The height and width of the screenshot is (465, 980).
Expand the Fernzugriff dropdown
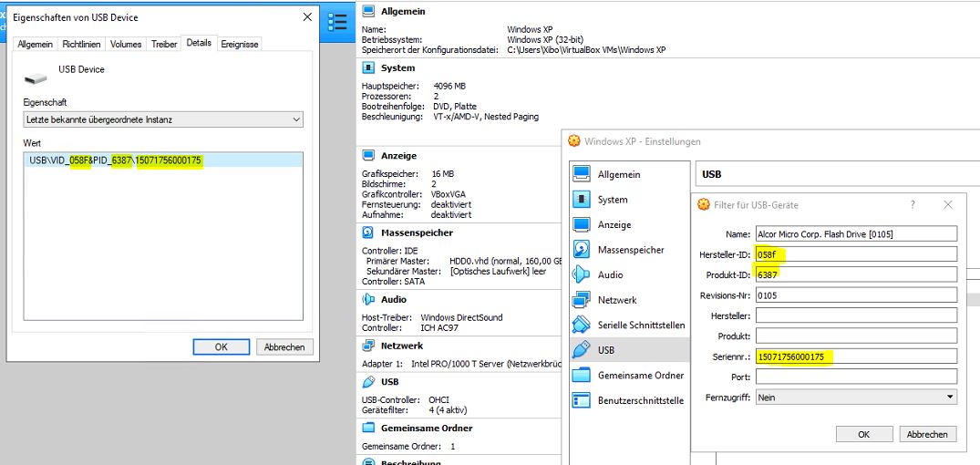point(856,398)
